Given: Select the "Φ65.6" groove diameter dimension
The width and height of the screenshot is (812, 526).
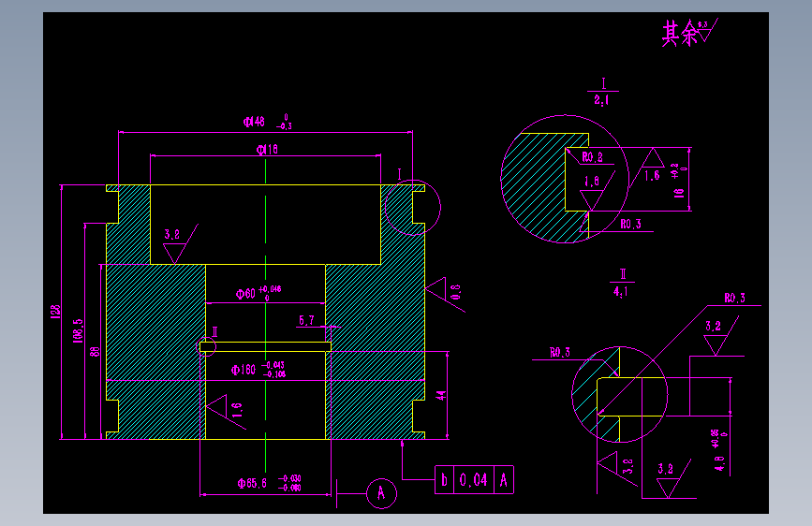Looking at the screenshot, I should coord(252,483).
